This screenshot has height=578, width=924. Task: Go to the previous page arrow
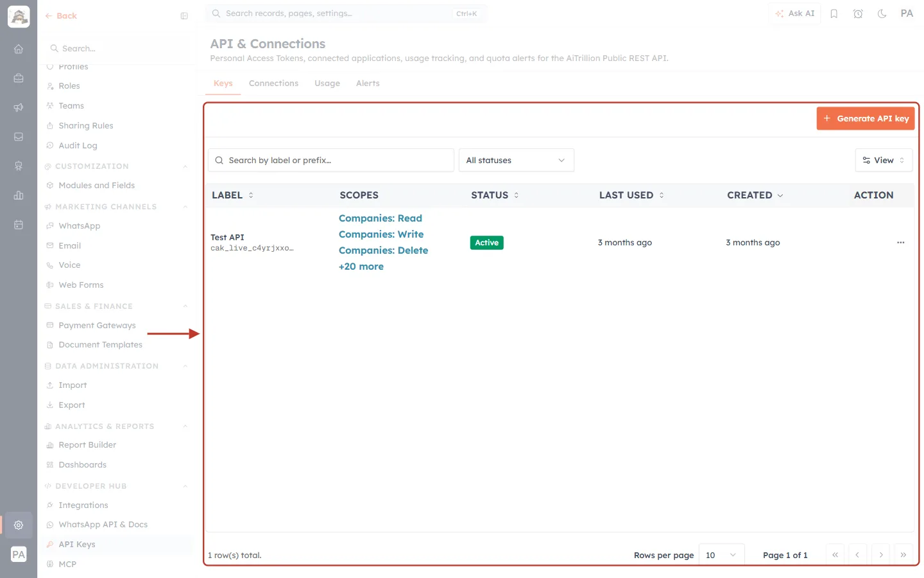point(857,555)
